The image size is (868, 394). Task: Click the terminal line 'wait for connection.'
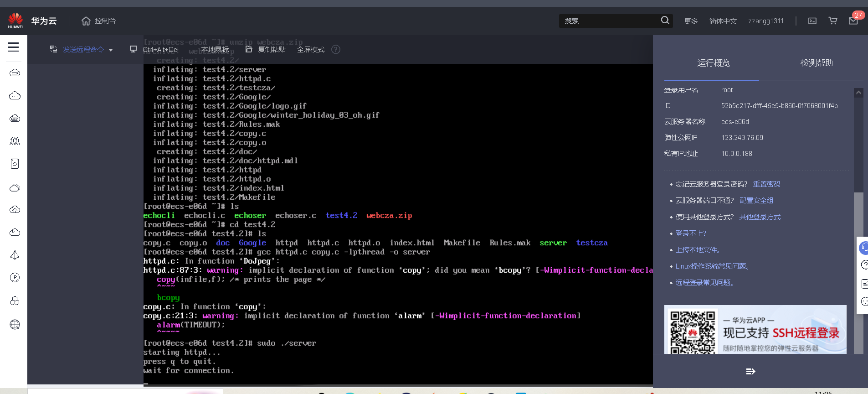click(x=189, y=371)
